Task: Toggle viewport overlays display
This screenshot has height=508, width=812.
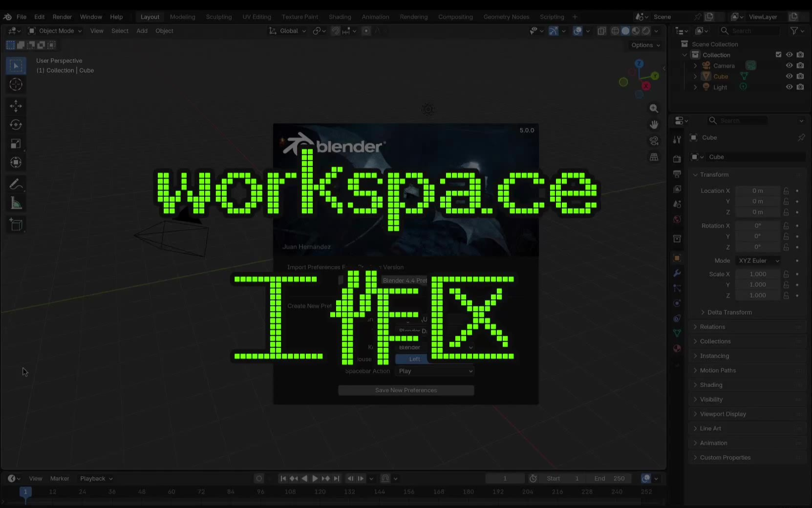Action: (x=577, y=31)
